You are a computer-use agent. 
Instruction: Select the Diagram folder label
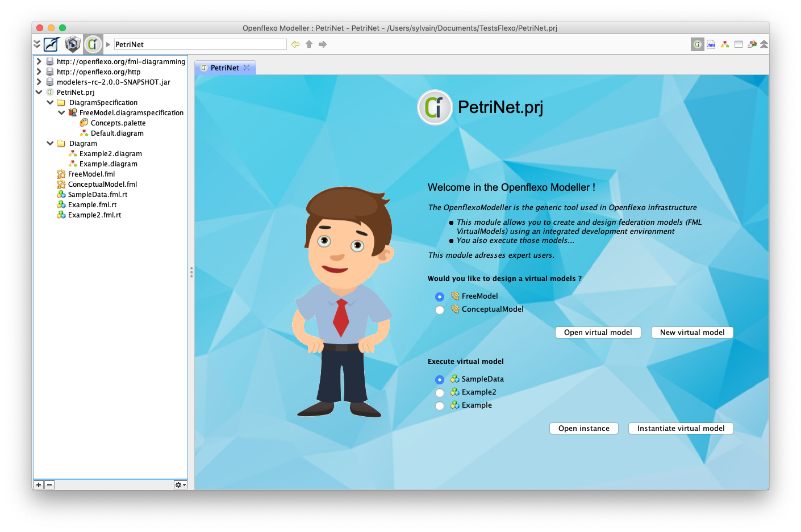83,144
